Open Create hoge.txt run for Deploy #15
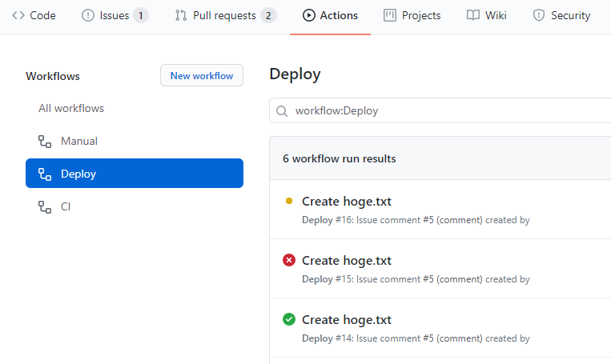Viewport: 611px width, 364px height. point(347,261)
